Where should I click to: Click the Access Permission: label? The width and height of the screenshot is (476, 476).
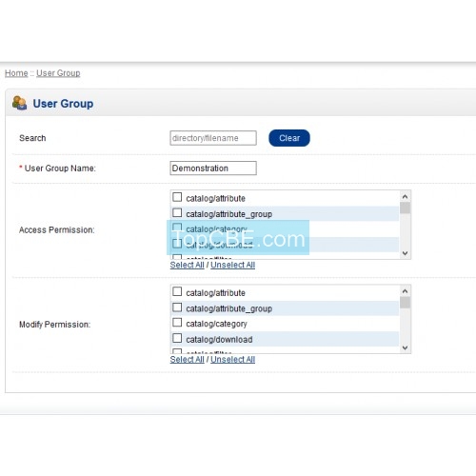pyautogui.click(x=57, y=229)
